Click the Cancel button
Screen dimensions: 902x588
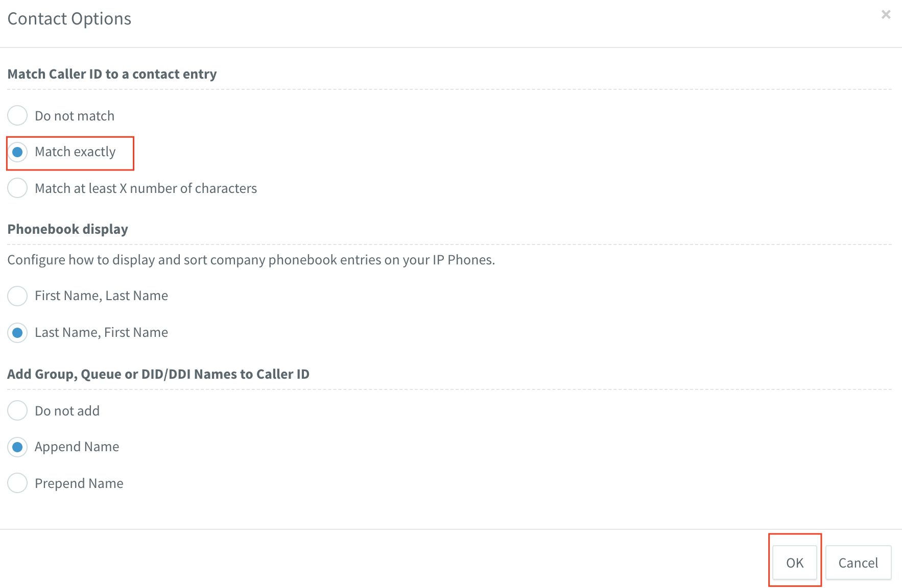(x=858, y=562)
